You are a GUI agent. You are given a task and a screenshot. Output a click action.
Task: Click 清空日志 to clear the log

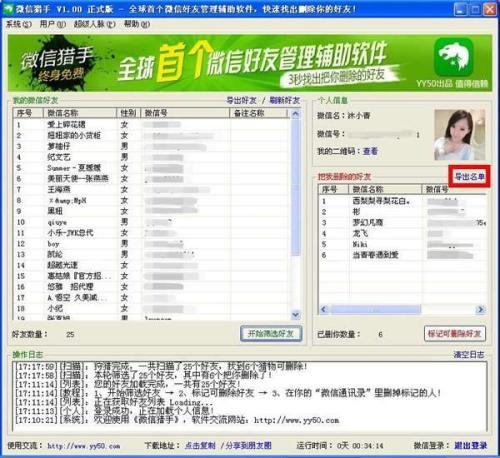click(469, 354)
